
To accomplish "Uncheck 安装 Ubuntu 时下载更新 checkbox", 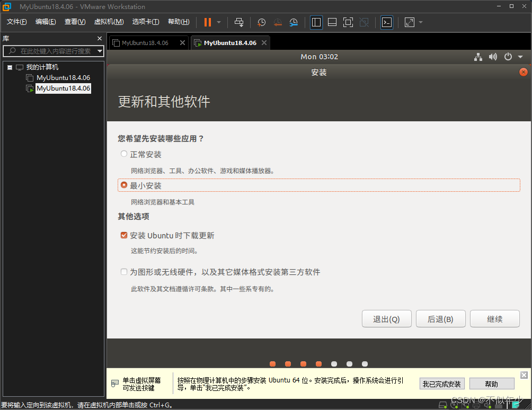I will (x=124, y=235).
